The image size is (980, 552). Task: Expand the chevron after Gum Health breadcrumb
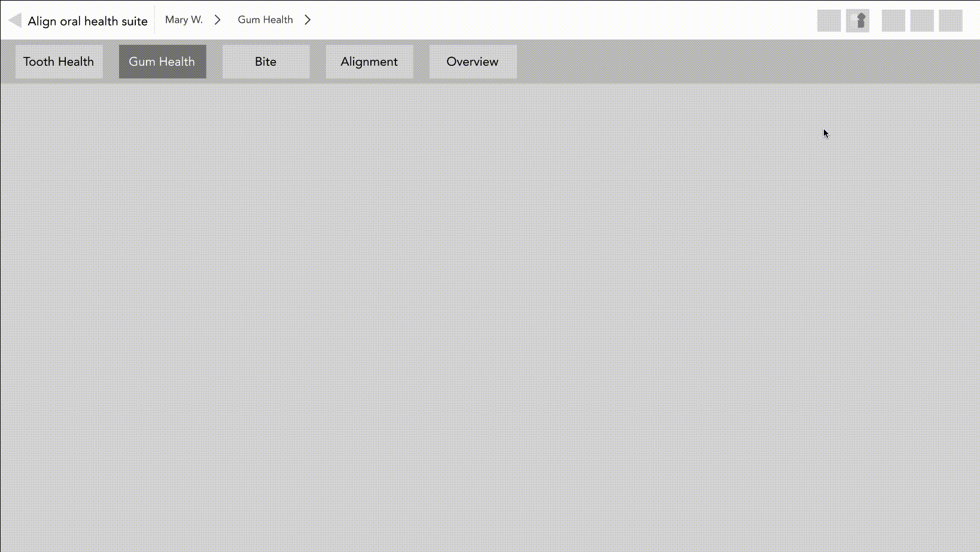tap(308, 20)
